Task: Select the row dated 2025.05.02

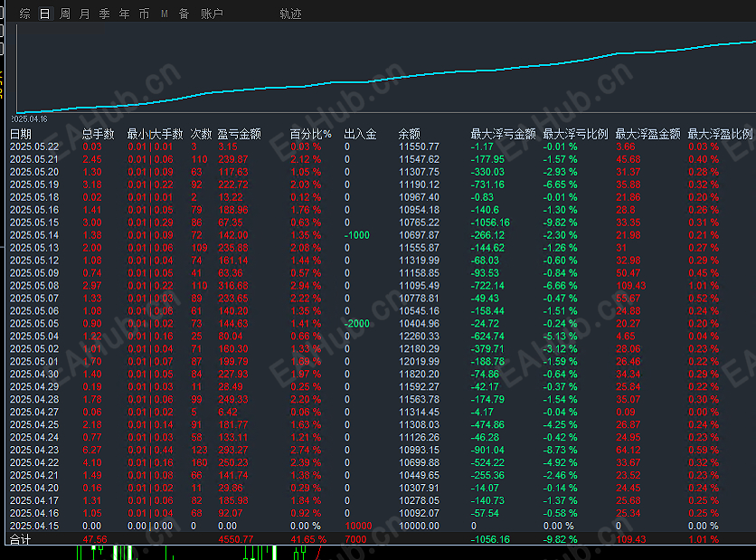Action: tap(383, 348)
